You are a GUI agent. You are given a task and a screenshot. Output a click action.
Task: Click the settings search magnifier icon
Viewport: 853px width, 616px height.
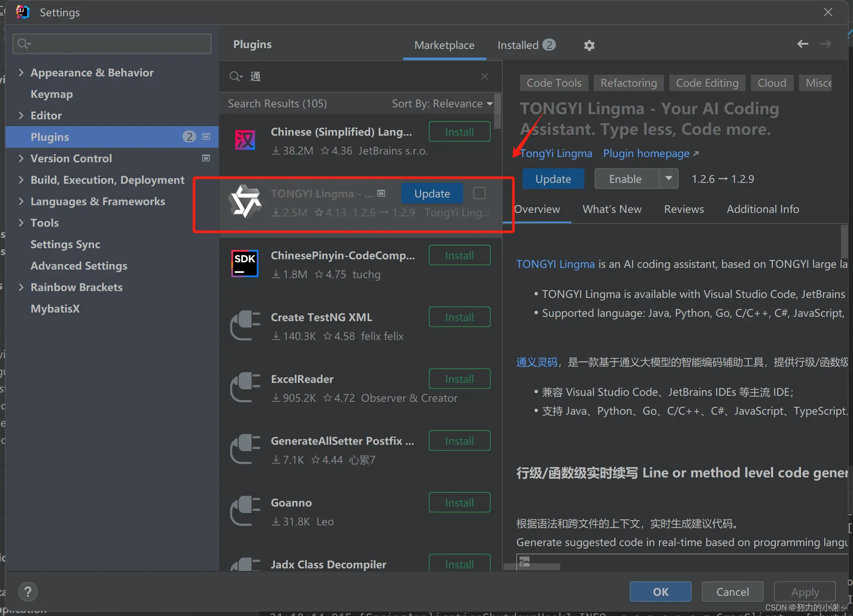24,44
